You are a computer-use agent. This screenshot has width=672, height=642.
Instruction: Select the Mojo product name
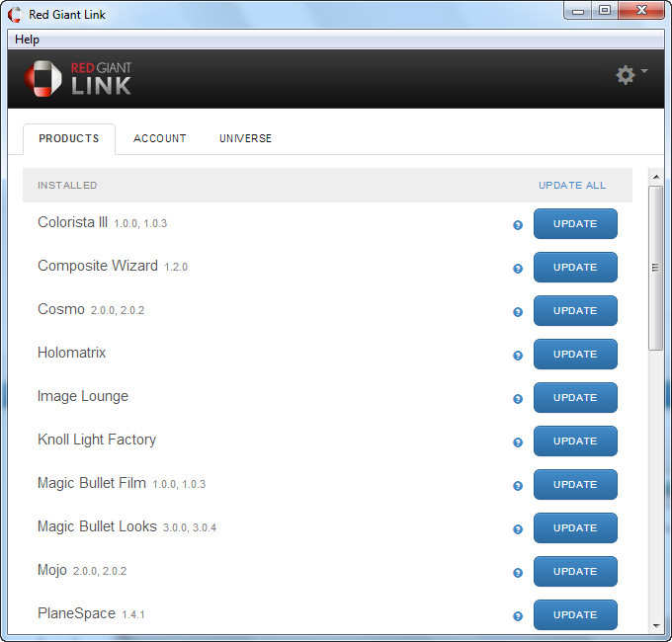[x=52, y=571]
